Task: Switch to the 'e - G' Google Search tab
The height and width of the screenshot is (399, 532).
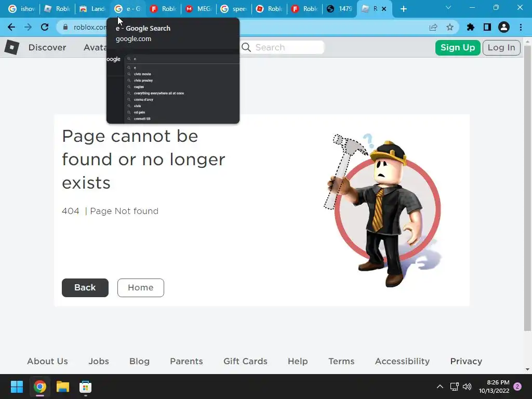Action: [128, 9]
